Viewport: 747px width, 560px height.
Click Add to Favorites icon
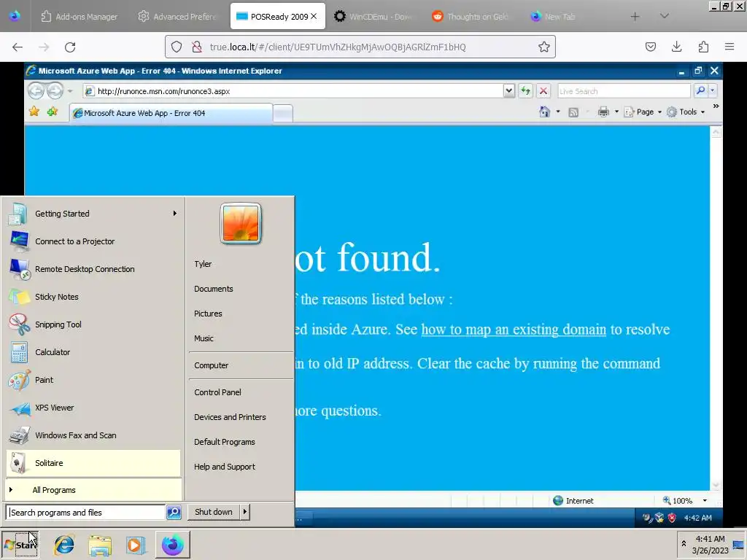[53, 112]
